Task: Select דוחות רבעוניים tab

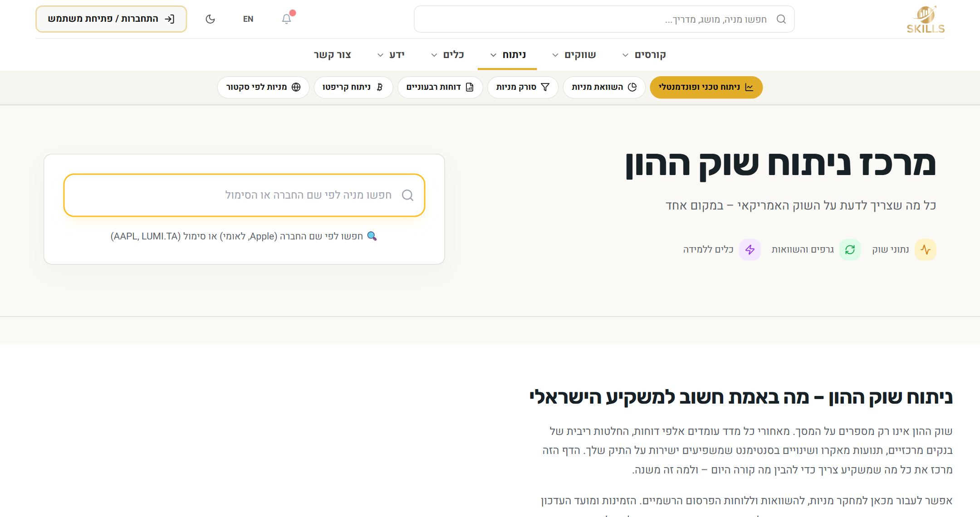Action: [440, 87]
